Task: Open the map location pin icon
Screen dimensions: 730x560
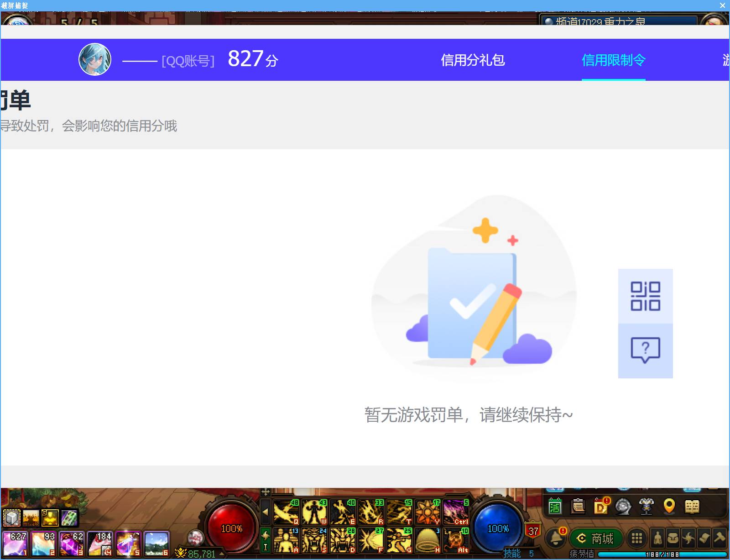Action: (669, 506)
